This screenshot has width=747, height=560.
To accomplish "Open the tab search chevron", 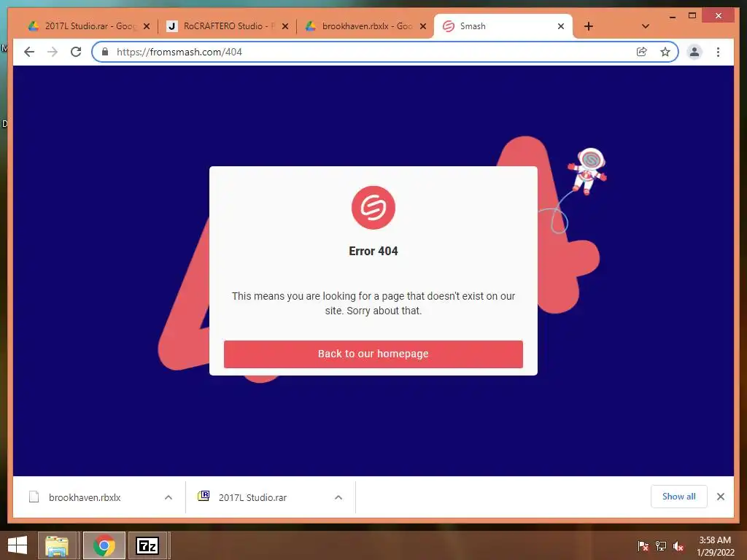I will pyautogui.click(x=645, y=26).
